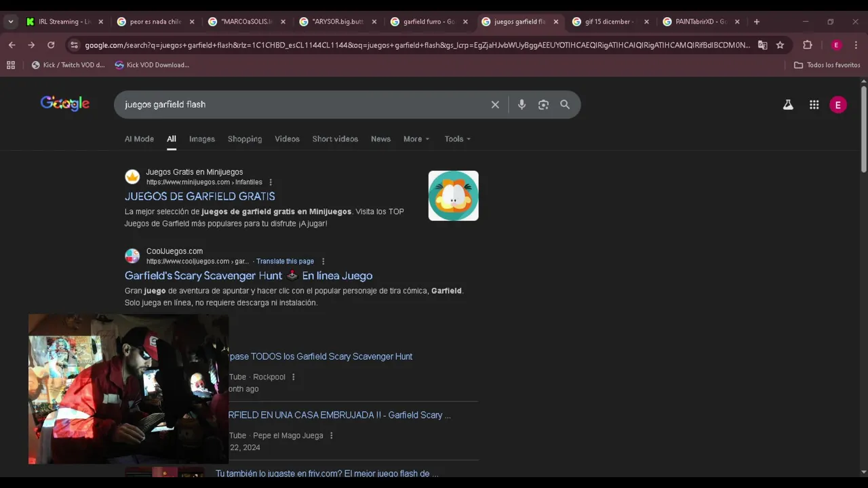Open options for the Rockpool video
This screenshot has height=488, width=868.
pos(293,377)
